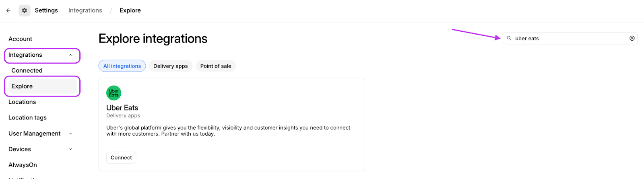
Task: Open the Account settings page
Action: [x=20, y=39]
